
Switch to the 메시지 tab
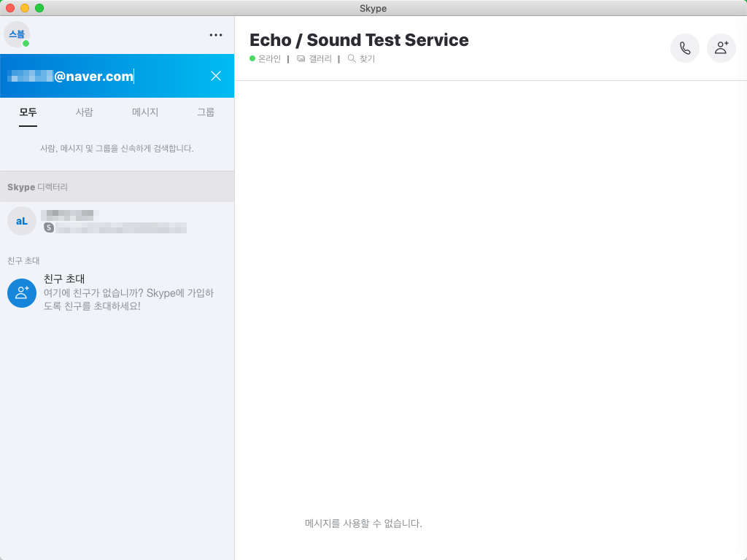point(145,112)
